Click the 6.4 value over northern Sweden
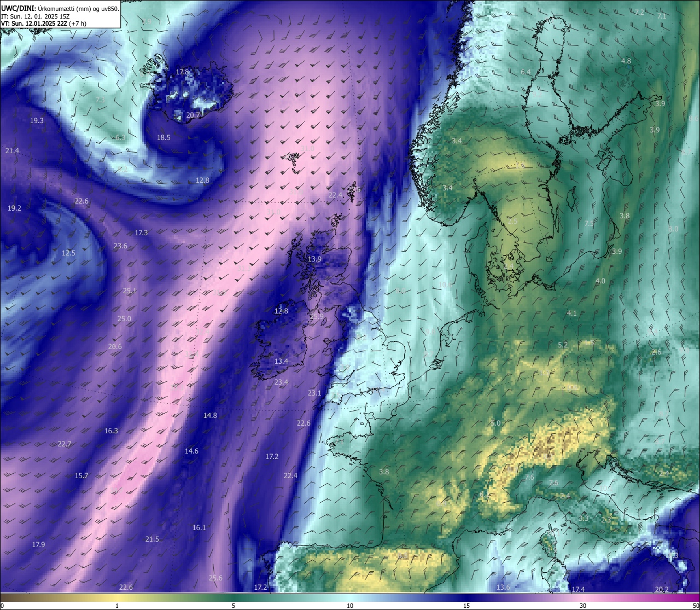The width and height of the screenshot is (700, 610). tap(526, 72)
